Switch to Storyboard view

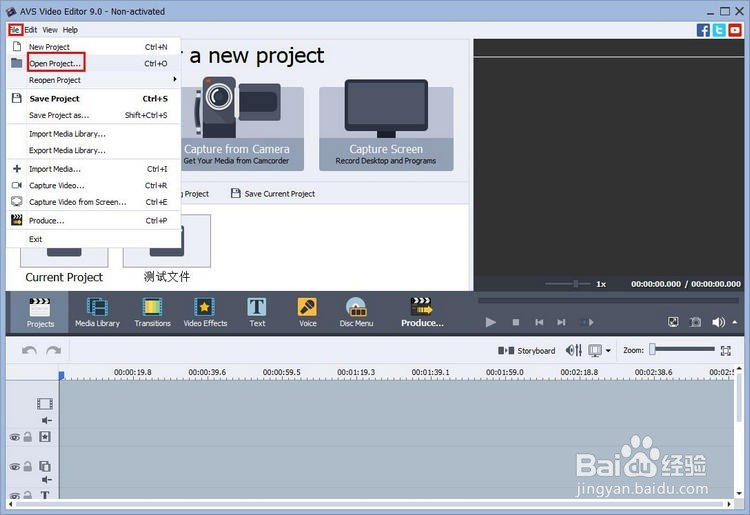tap(526, 351)
